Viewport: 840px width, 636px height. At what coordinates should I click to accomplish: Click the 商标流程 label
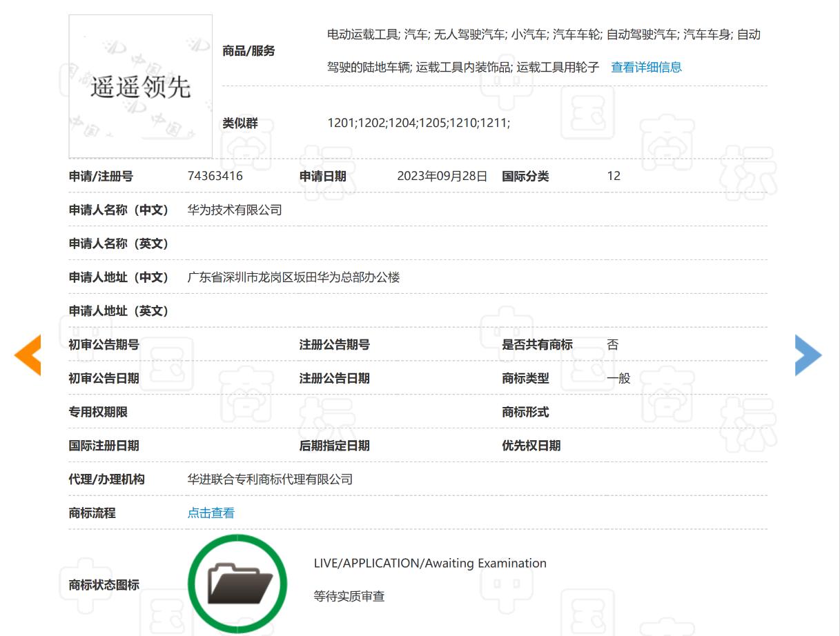[x=92, y=513]
